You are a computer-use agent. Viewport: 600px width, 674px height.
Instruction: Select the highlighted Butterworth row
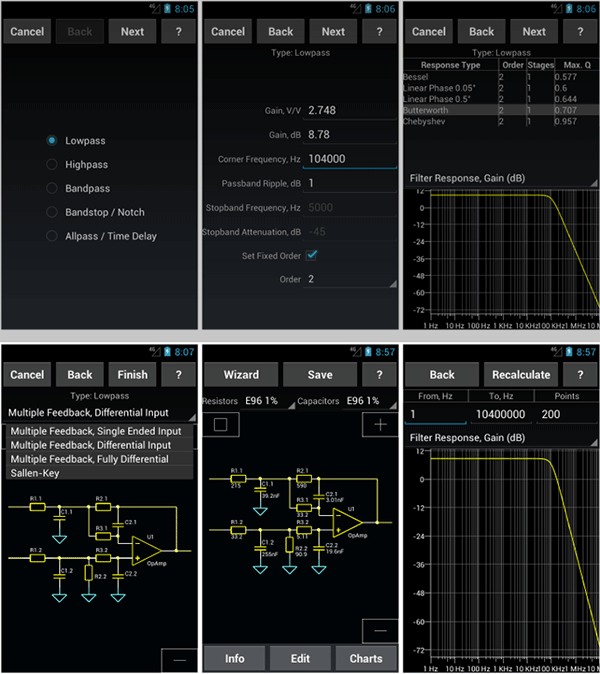point(501,110)
